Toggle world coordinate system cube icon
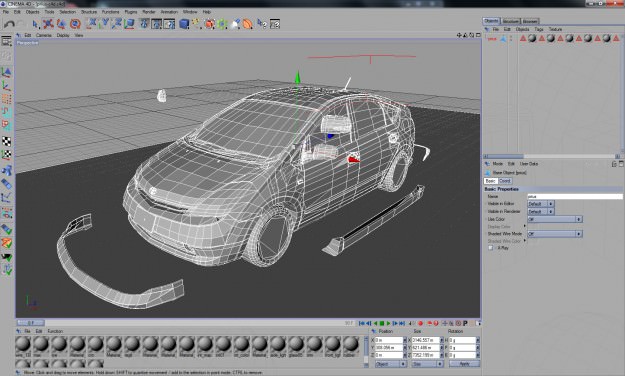625x376 pixels. (129, 24)
